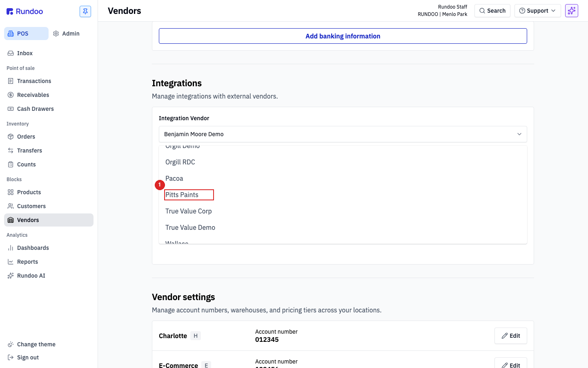Choose True Value Demo option
Screen dimensions: 588x368
343,227
